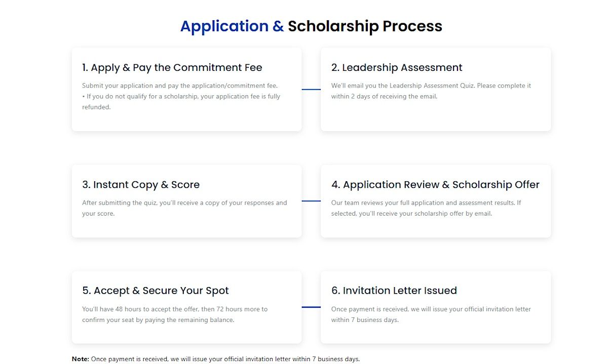Click the footer note about 7 business days
The image size is (608, 364).
(225, 359)
